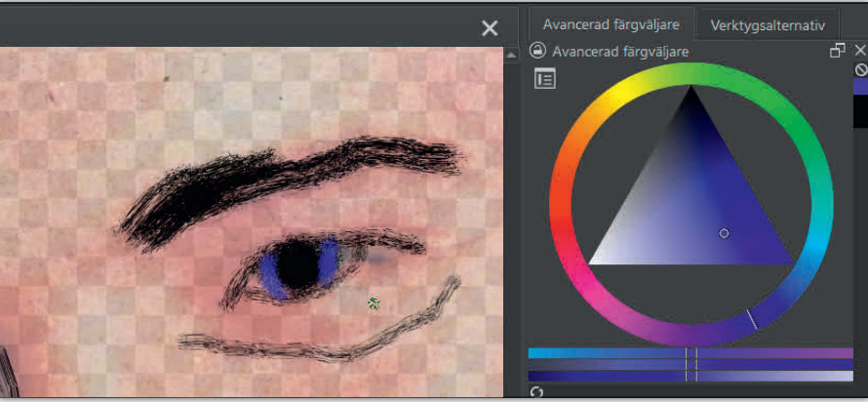This screenshot has width=868, height=402.
Task: Open the color selector settings icon
Action: [x=545, y=79]
